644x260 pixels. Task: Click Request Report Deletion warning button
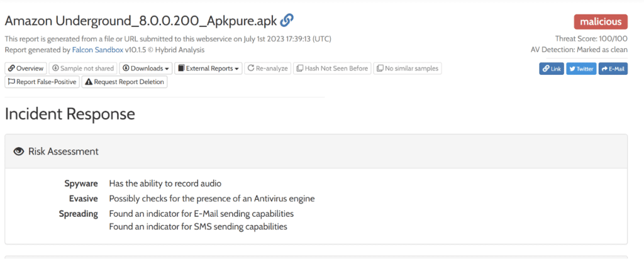pyautogui.click(x=125, y=82)
